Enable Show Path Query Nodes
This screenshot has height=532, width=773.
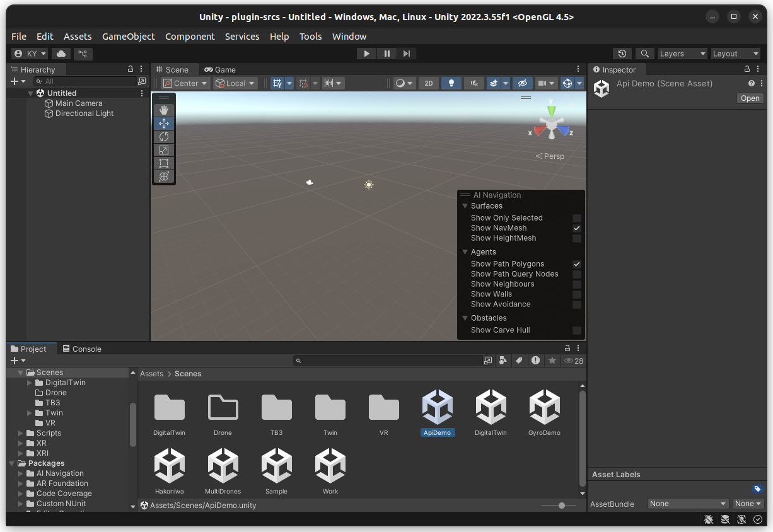click(577, 274)
